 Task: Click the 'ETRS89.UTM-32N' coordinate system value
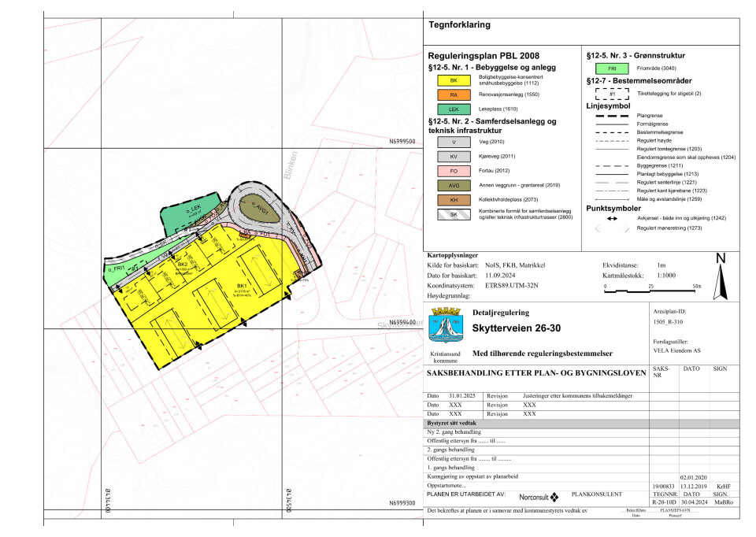coord(512,286)
